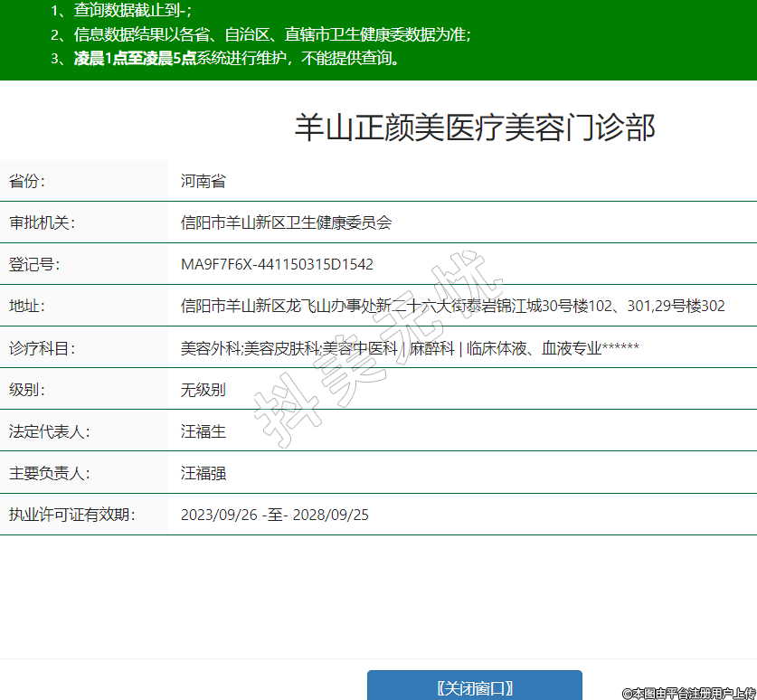The width and height of the screenshot is (757, 700).
Task: Click the registration number MA9F7F6X-441150315D1542
Action: (x=277, y=264)
